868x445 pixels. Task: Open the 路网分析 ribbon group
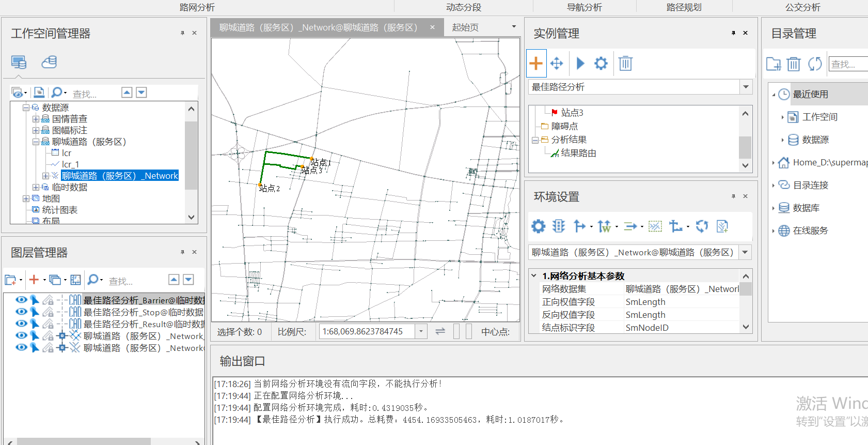pos(197,7)
